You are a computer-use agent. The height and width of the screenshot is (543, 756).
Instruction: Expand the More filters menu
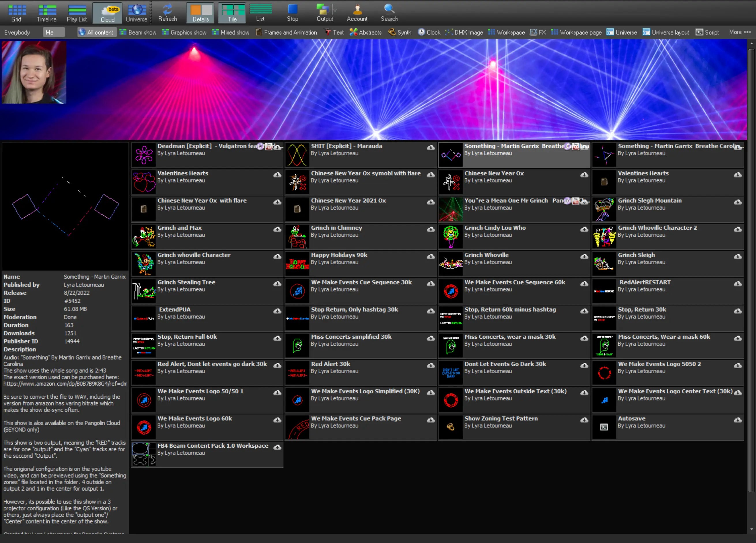coord(740,32)
